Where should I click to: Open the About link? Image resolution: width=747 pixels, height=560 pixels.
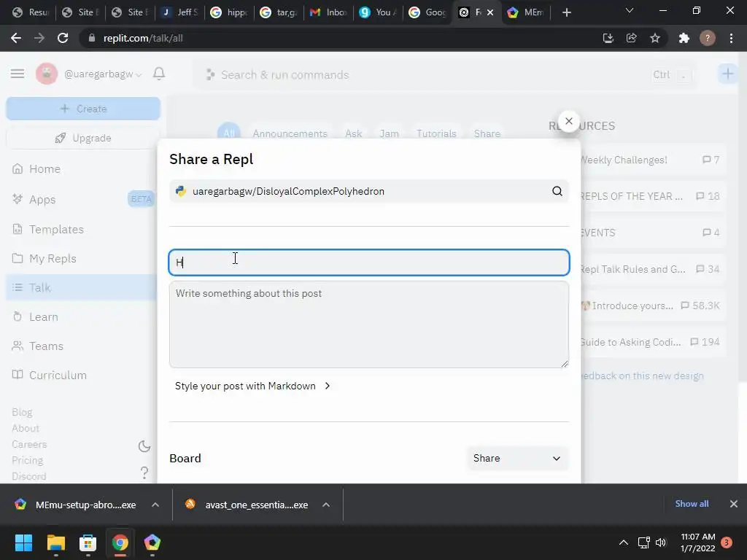[26, 429]
